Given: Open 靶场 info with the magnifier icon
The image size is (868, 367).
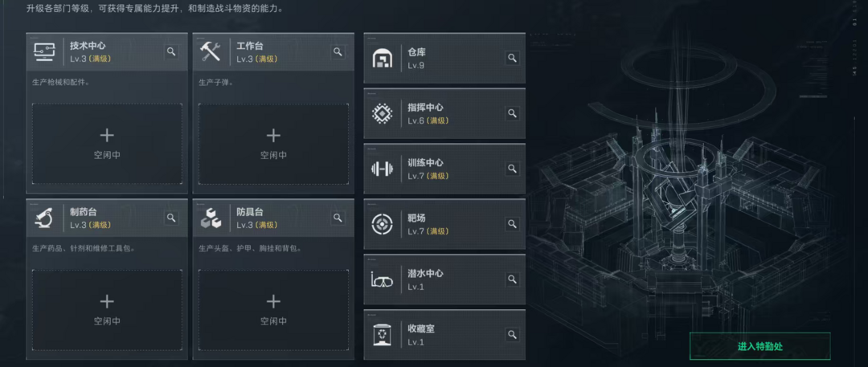Looking at the screenshot, I should click(512, 224).
